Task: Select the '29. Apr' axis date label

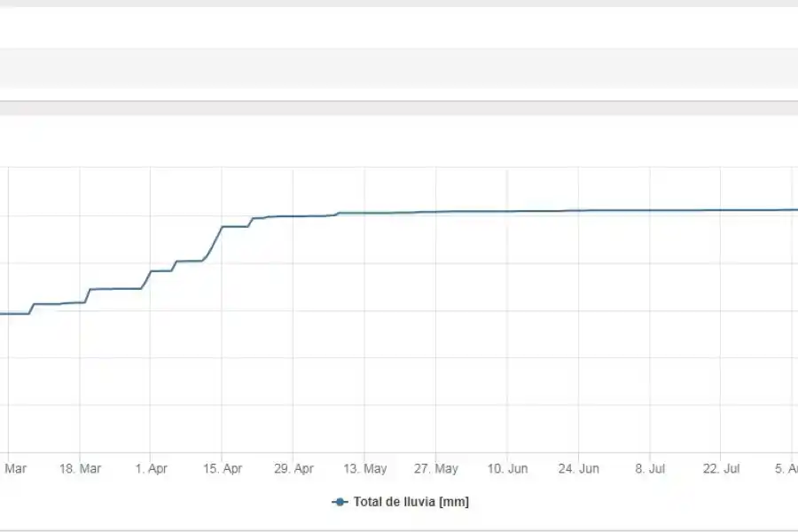Action: point(293,469)
